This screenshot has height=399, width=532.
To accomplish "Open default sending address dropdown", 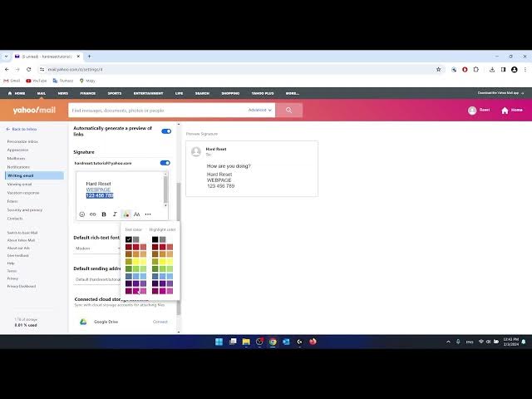I will pyautogui.click(x=98, y=279).
